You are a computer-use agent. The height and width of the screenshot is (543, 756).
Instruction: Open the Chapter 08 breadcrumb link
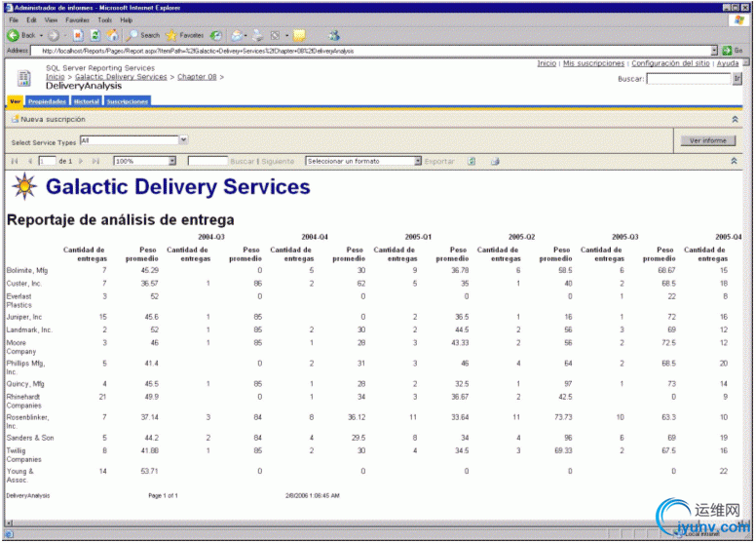point(197,77)
